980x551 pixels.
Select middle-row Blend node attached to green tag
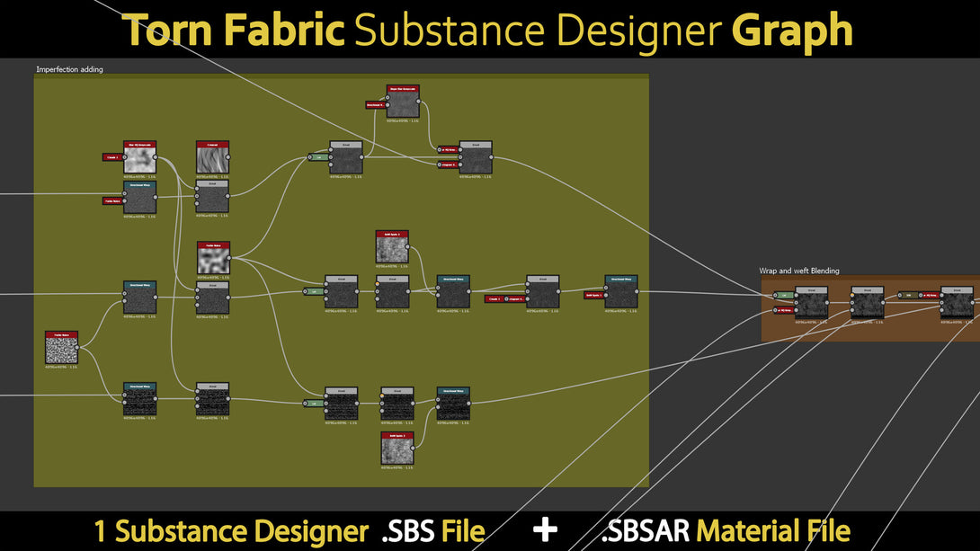tap(342, 292)
